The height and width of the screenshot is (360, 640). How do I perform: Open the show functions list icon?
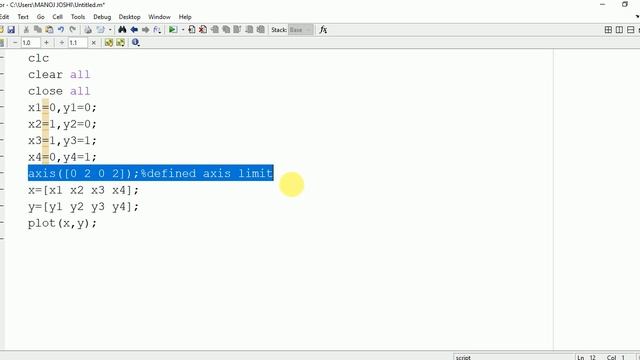157,30
